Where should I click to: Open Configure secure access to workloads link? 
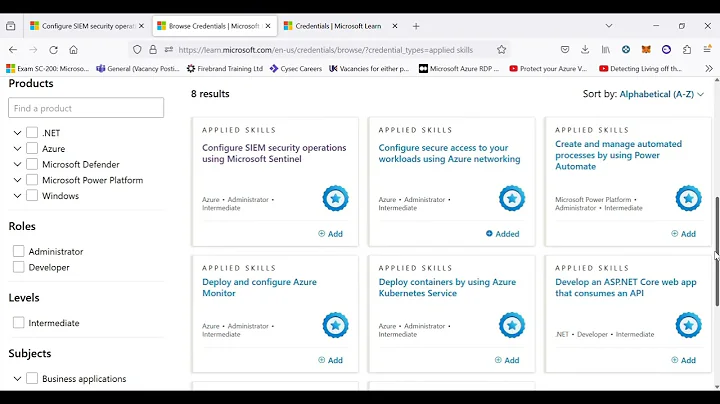(450, 153)
